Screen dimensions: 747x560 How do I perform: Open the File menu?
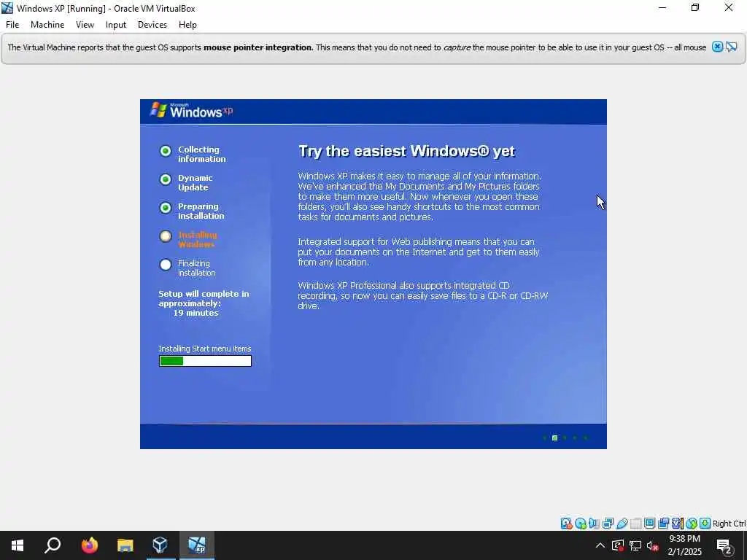(x=12, y=25)
